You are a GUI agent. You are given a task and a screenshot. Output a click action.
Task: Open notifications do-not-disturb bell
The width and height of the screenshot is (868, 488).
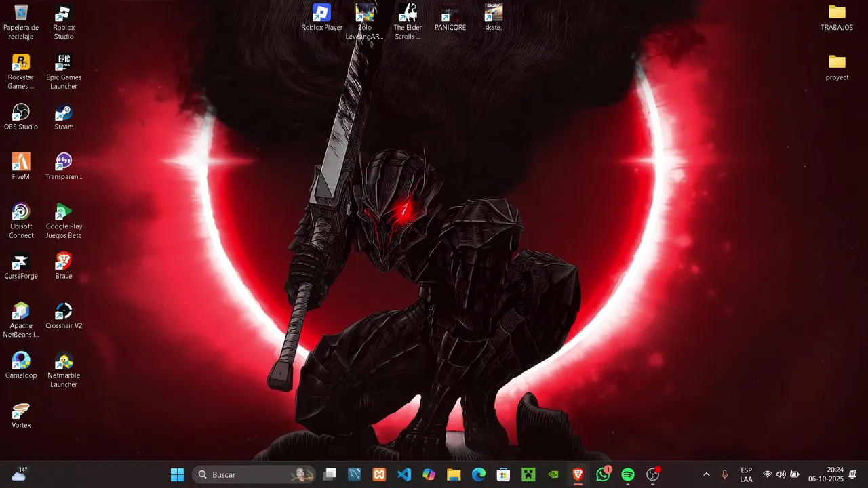pos(852,474)
